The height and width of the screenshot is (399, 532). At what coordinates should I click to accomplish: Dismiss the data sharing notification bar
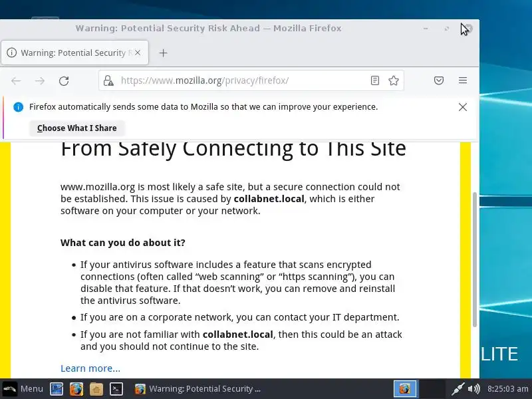[x=463, y=107]
